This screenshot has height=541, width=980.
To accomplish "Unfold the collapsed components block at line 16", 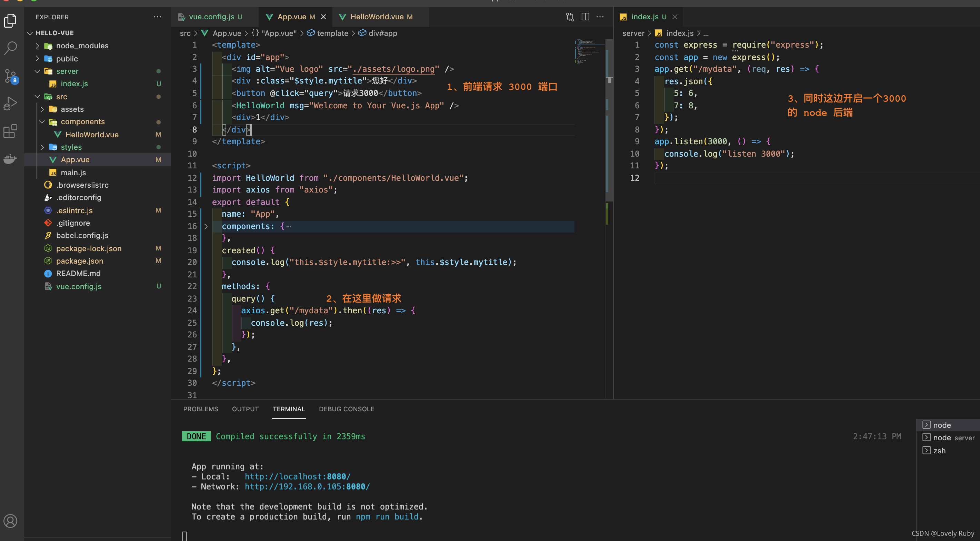I will point(206,226).
